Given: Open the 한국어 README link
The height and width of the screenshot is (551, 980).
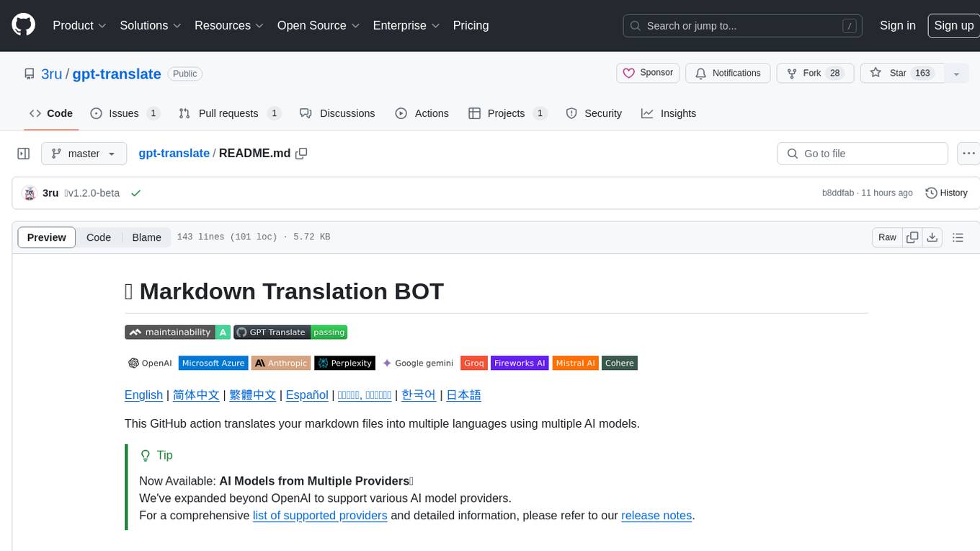Looking at the screenshot, I should click(x=419, y=394).
